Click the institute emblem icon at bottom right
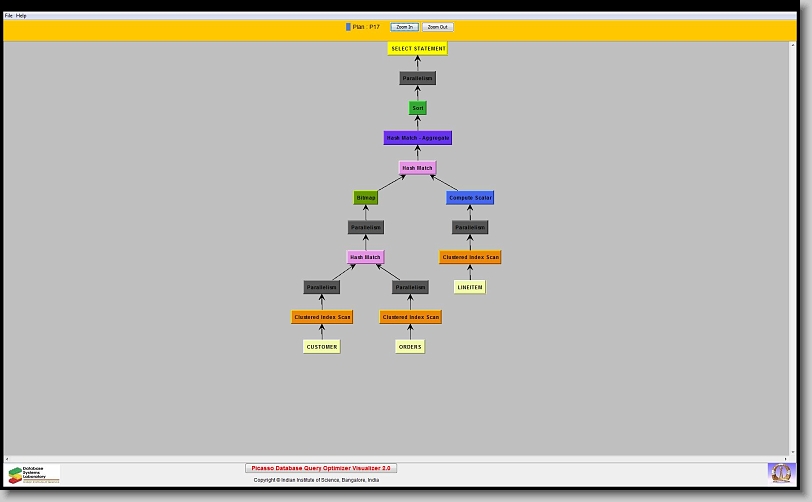Image resolution: width=812 pixels, height=502 pixels. (779, 472)
